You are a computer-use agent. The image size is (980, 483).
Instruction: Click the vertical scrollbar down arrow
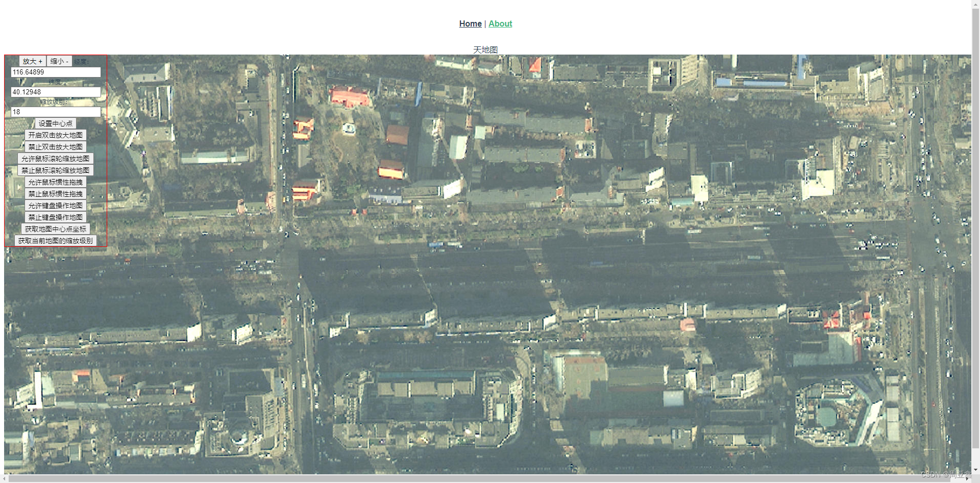975,470
